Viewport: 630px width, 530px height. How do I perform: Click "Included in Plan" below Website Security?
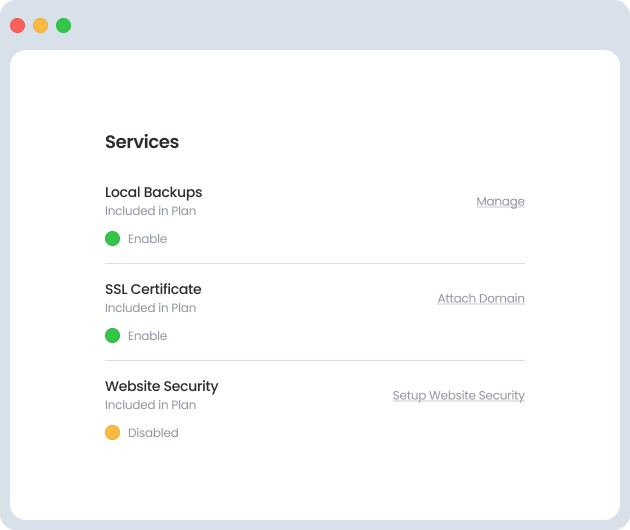pos(150,405)
